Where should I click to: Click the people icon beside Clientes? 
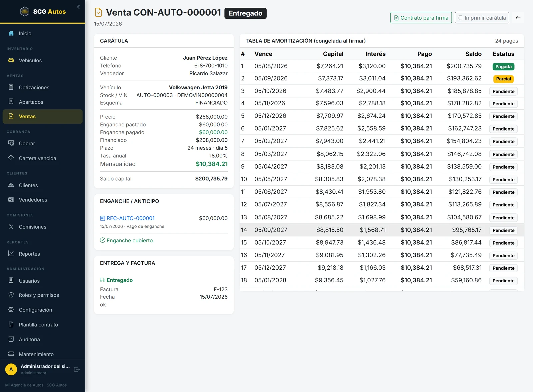[x=11, y=185]
